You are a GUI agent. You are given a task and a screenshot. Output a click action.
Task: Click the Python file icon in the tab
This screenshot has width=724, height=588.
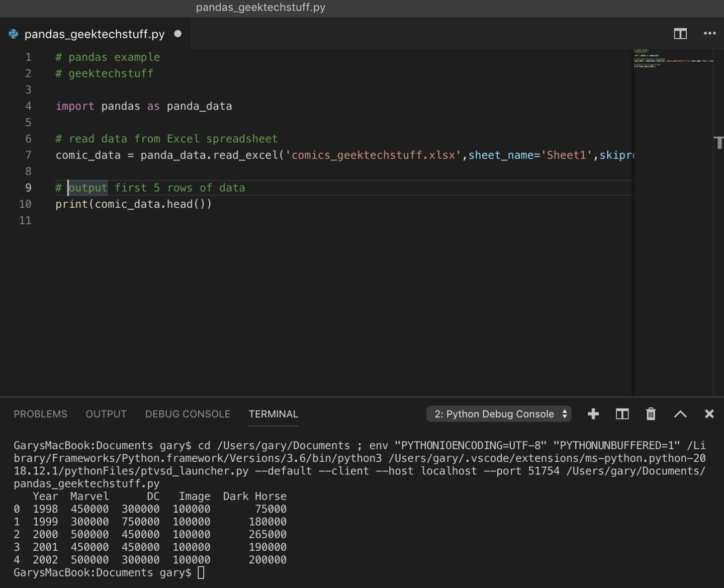click(14, 34)
